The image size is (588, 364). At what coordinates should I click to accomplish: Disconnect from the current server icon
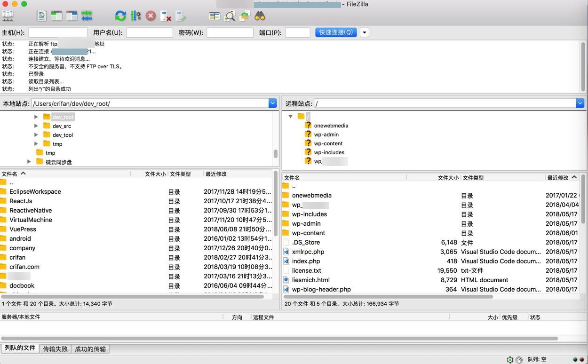tap(166, 16)
